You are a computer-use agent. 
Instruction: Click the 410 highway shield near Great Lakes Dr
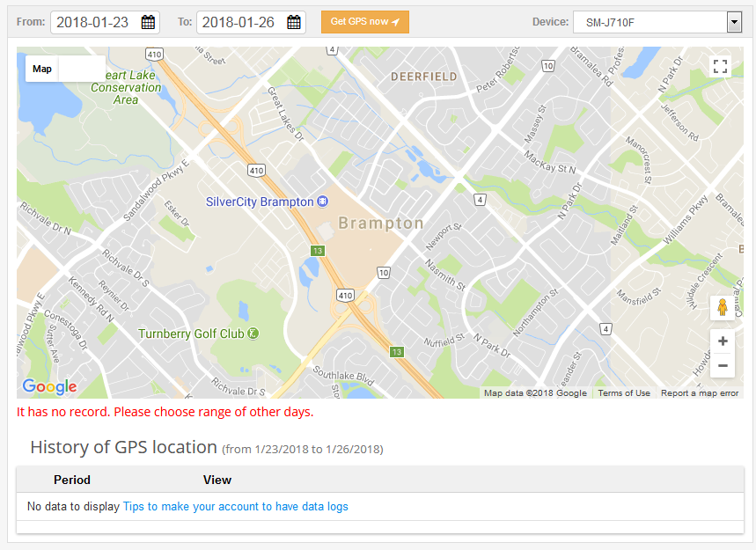(256, 170)
